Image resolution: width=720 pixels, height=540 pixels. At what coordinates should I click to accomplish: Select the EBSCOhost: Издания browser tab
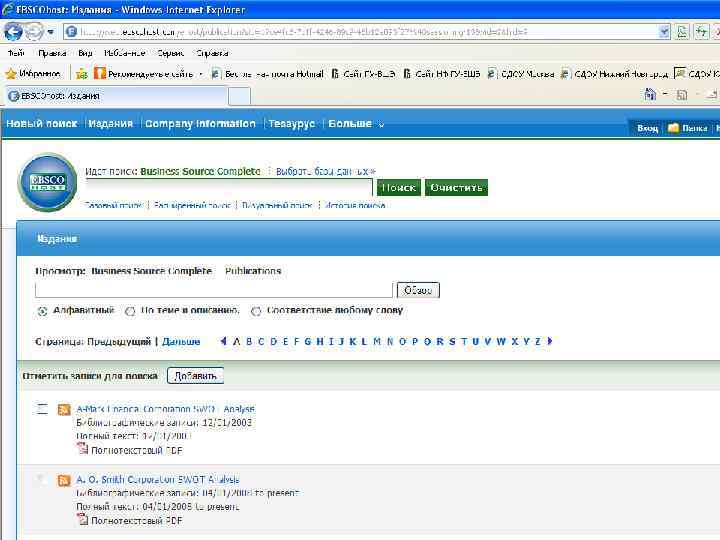[115, 96]
